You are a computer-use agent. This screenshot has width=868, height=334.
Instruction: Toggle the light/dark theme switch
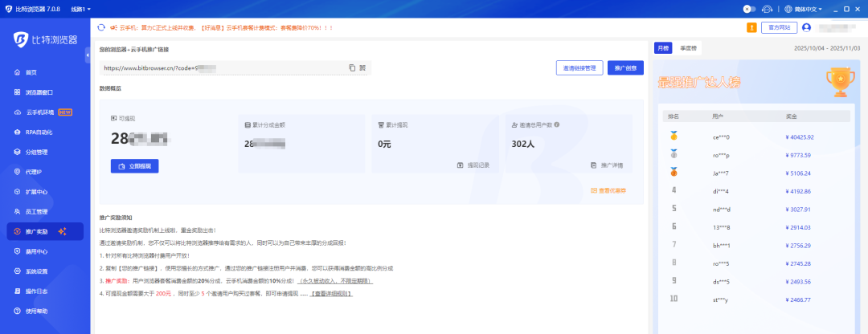coord(750,9)
